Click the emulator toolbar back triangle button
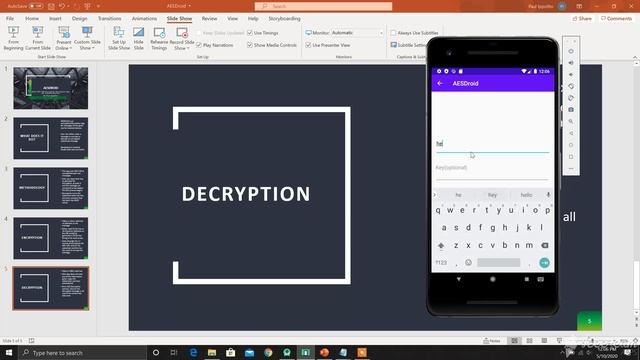Screen dimensions: 640x360 (571, 133)
